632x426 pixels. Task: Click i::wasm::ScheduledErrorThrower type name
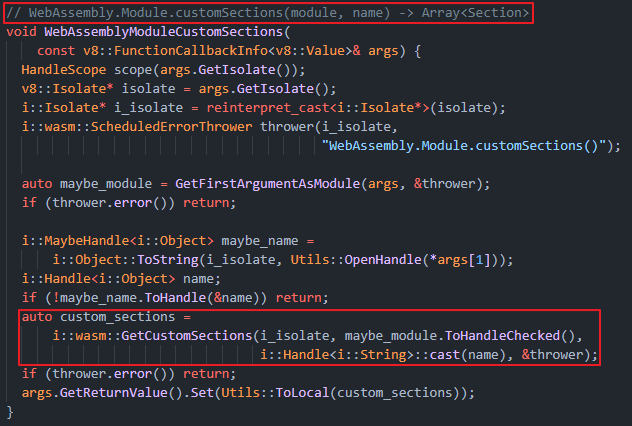(x=137, y=127)
